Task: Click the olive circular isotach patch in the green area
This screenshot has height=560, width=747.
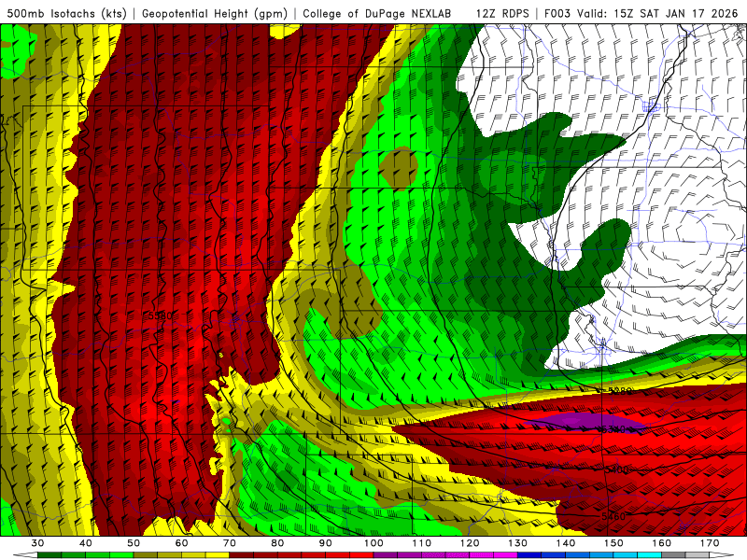Action: click(399, 167)
